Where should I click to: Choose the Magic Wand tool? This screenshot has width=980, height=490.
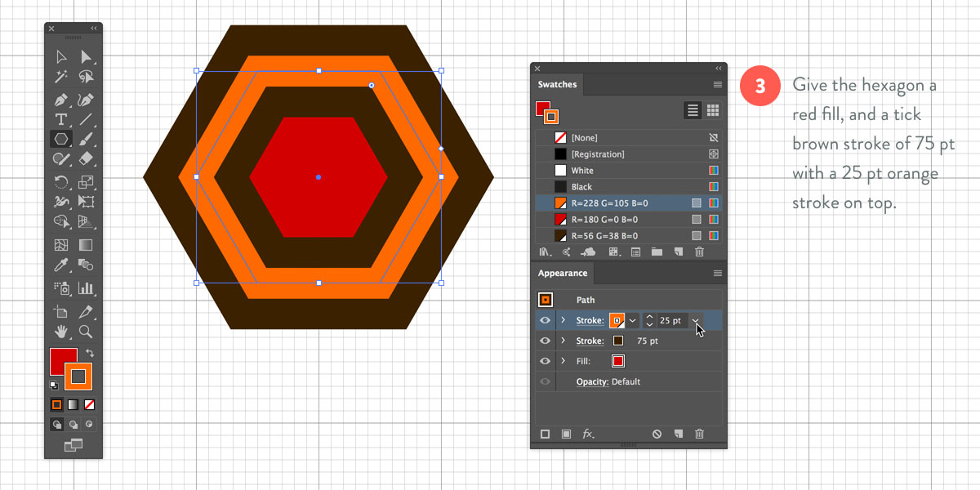[x=61, y=77]
